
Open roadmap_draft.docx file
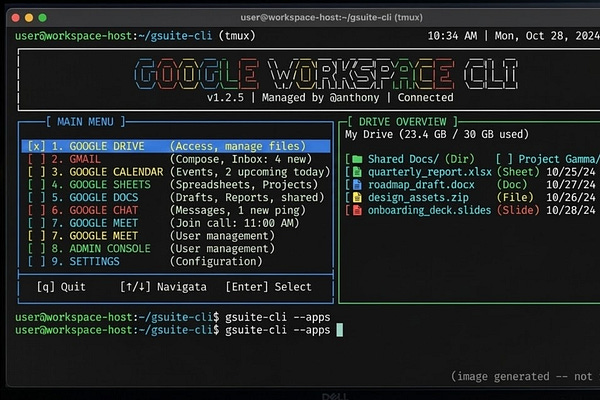point(421,185)
